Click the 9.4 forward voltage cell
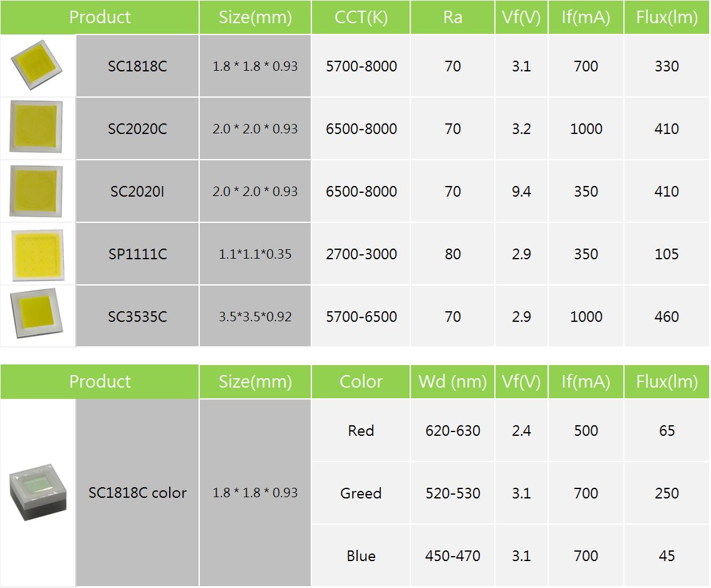The width and height of the screenshot is (711, 588). (521, 192)
